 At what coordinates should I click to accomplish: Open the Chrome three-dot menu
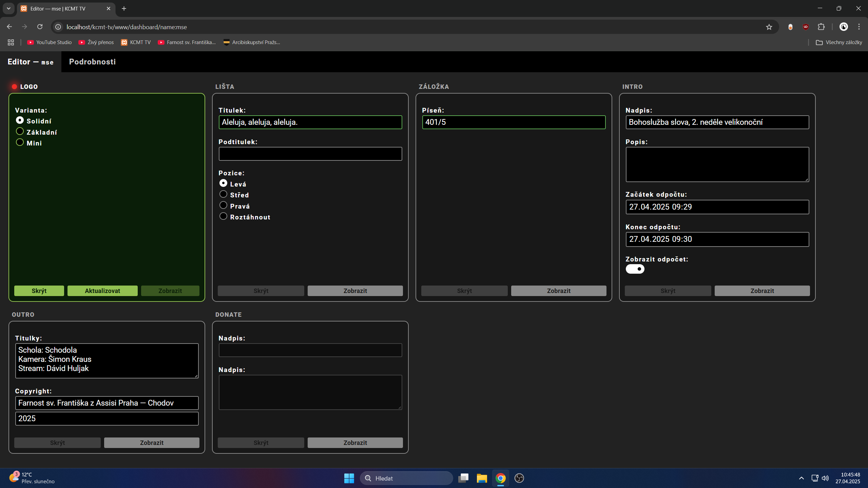coord(859,27)
